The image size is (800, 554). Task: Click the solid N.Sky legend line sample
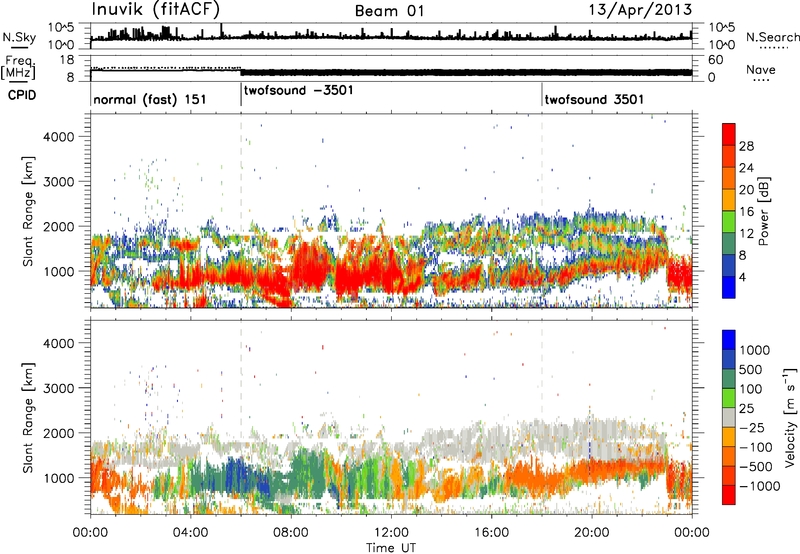click(x=19, y=48)
